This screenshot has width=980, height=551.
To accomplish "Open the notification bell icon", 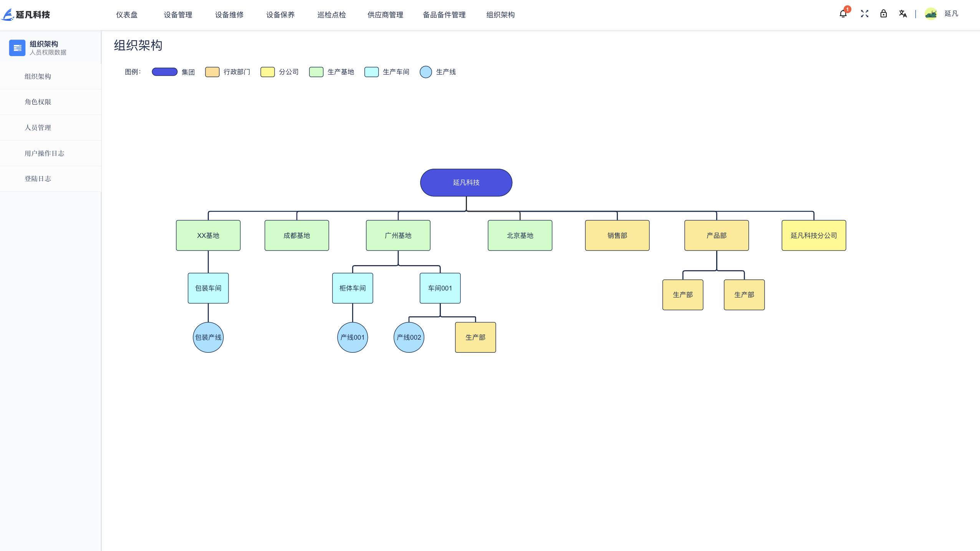I will coord(843,14).
